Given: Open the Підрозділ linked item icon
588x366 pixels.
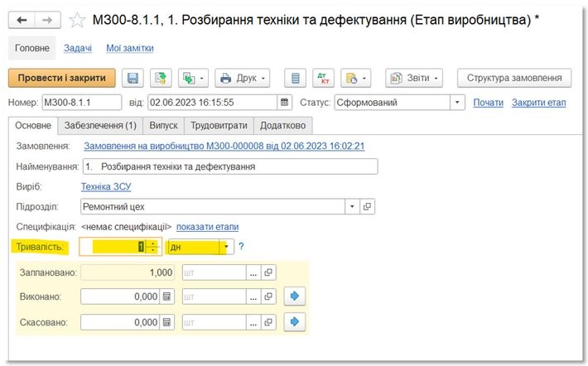Looking at the screenshot, I should 368,206.
